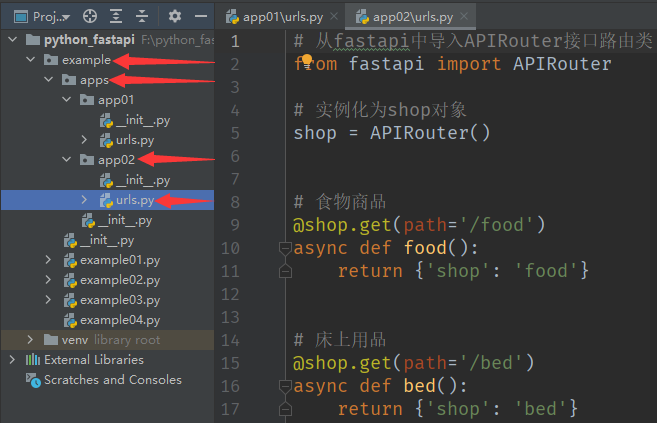Select example03.py file
This screenshot has height=423, width=657.
point(120,300)
